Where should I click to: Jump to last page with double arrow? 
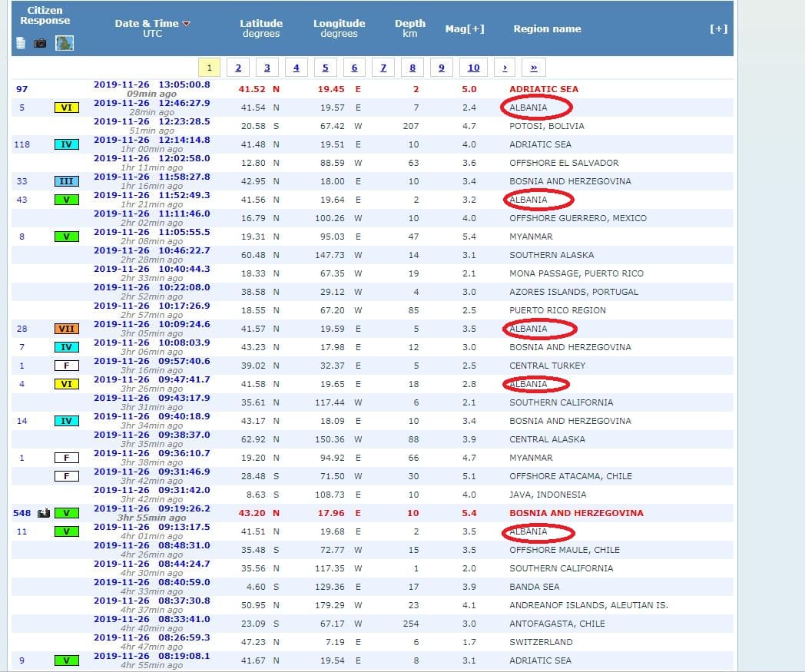coord(533,68)
